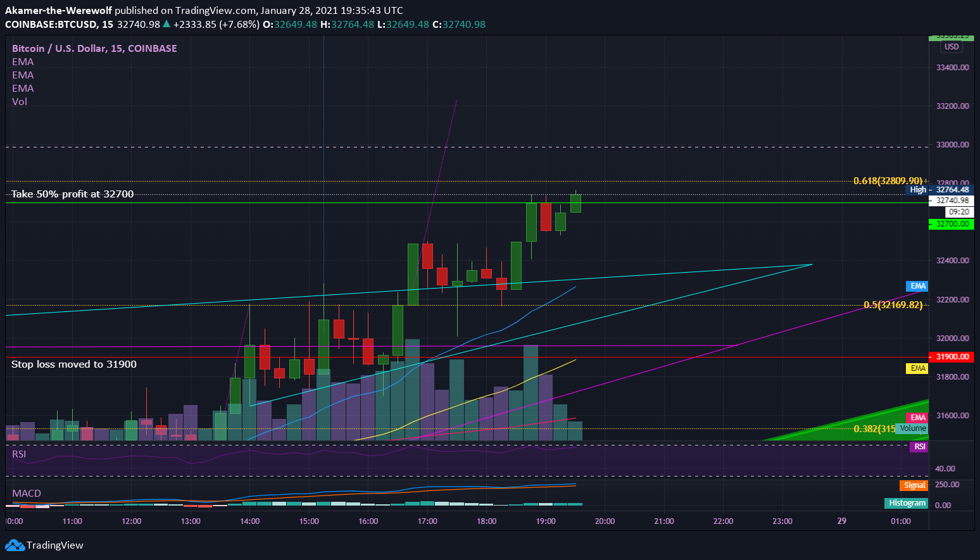Click the red 31900.00 price label
The width and height of the screenshot is (980, 560).
tap(951, 357)
